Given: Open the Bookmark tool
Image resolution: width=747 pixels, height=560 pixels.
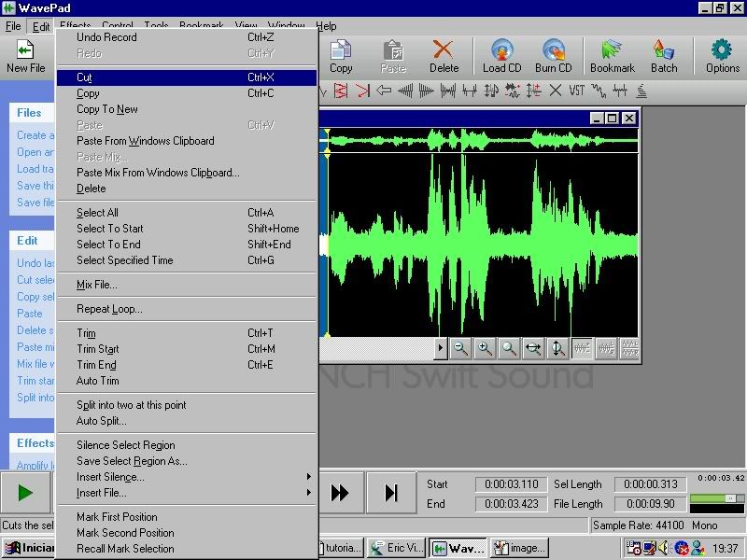Looking at the screenshot, I should (612, 56).
